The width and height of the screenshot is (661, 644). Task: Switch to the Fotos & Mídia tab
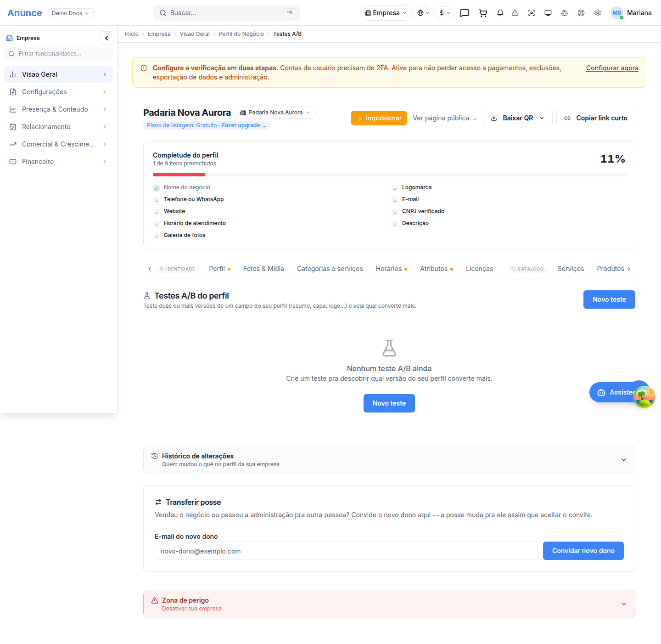(x=263, y=269)
